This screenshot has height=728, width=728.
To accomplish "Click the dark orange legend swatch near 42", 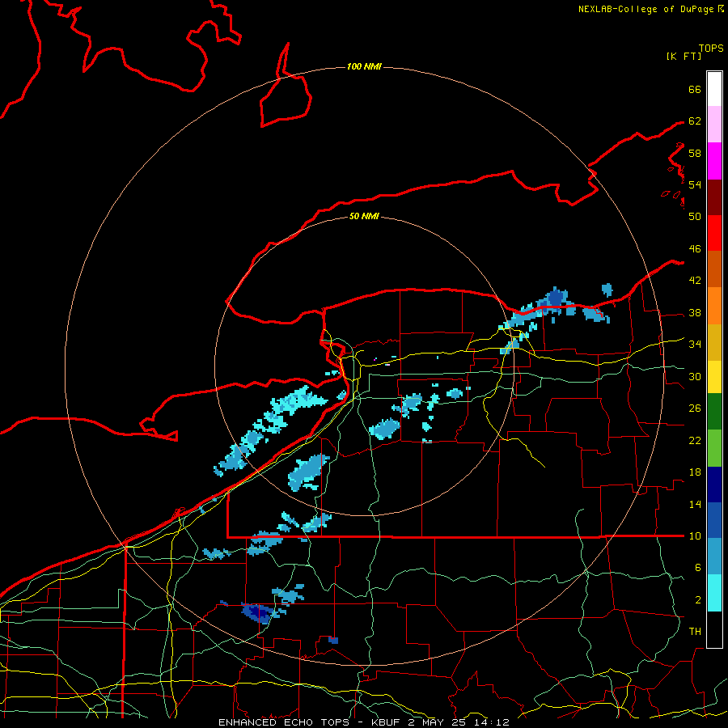I will click(x=714, y=269).
